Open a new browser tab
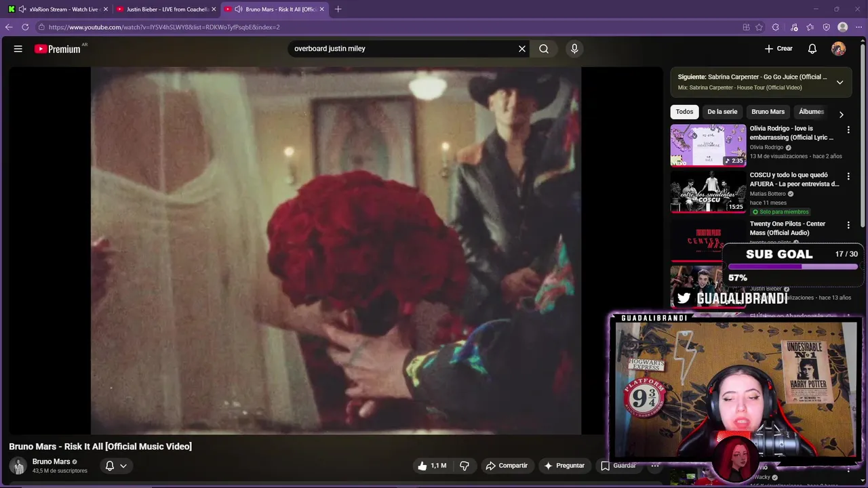The height and width of the screenshot is (488, 868). 338,9
